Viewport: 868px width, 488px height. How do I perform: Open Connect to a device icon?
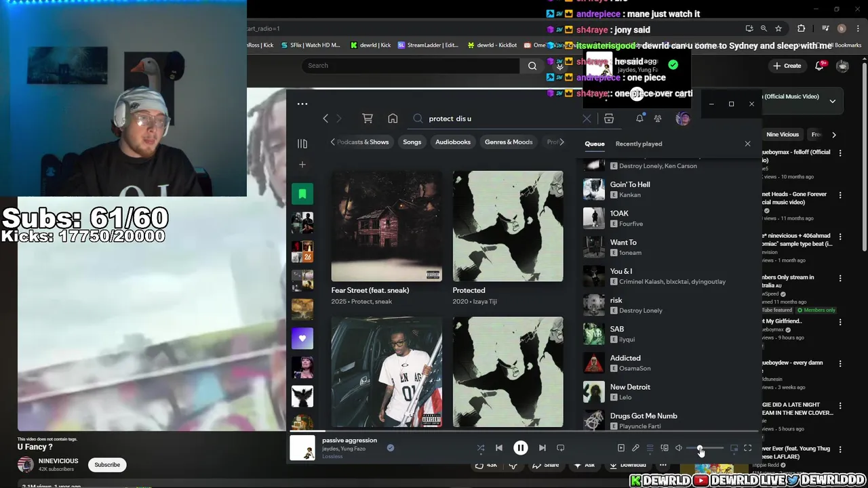665,448
